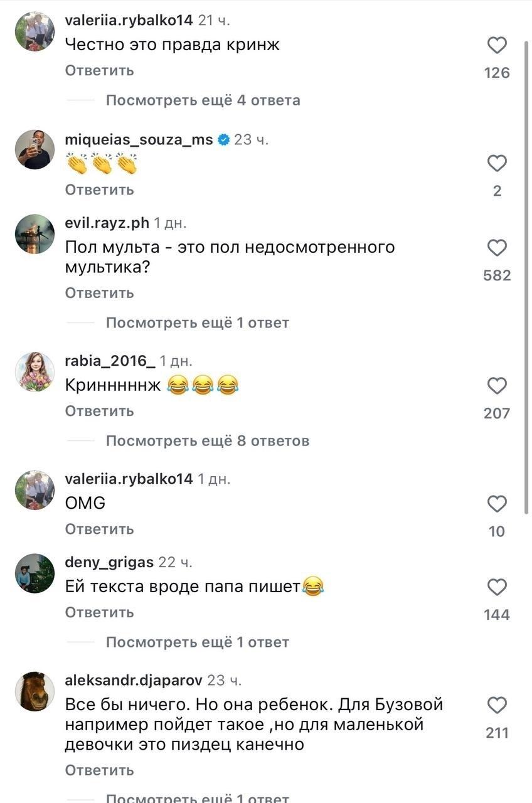Open valeriia.rybalko14 username at top
The height and width of the screenshot is (803, 532).
tap(129, 21)
